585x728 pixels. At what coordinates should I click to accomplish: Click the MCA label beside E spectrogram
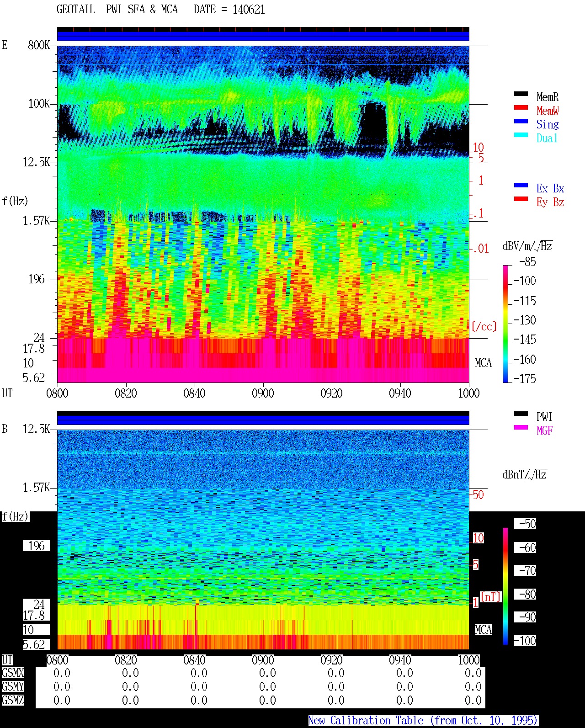[x=483, y=363]
